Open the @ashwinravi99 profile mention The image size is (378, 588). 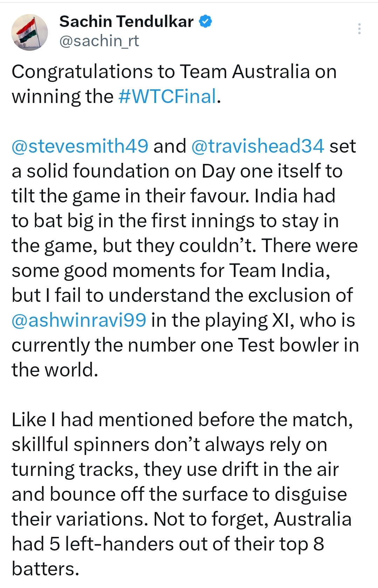tap(79, 320)
